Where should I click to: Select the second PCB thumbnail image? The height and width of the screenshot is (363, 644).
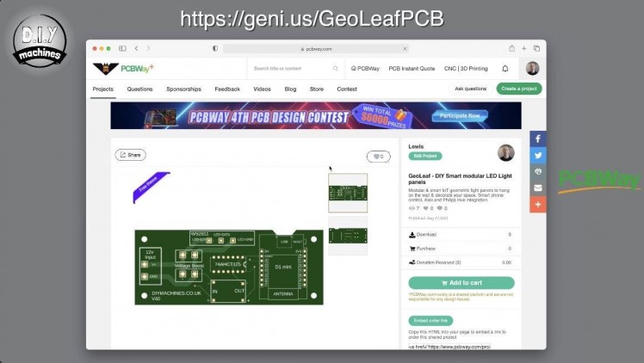(x=348, y=236)
